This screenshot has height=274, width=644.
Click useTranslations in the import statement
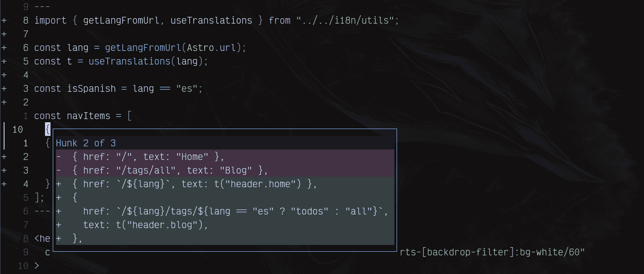pyautogui.click(x=211, y=20)
